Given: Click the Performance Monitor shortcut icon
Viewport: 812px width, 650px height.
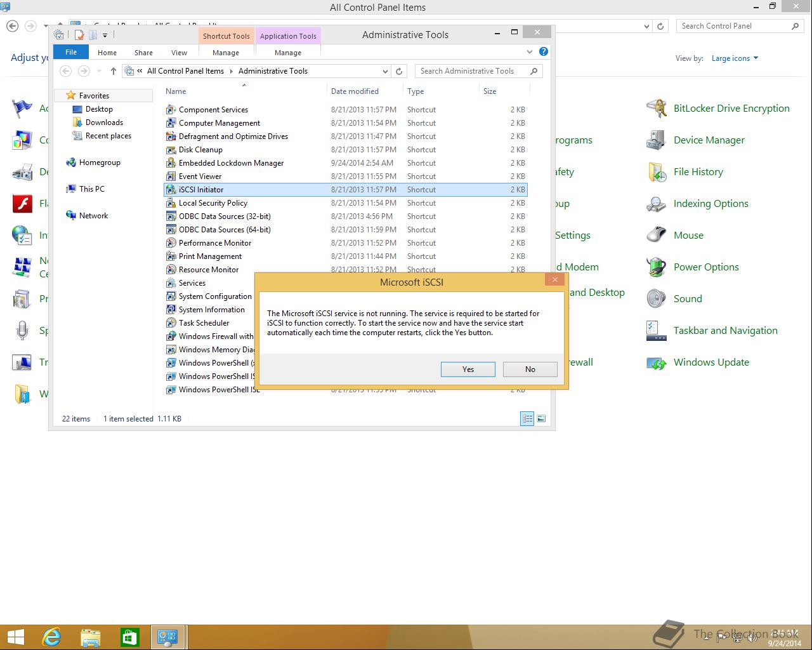Looking at the screenshot, I should tap(171, 243).
